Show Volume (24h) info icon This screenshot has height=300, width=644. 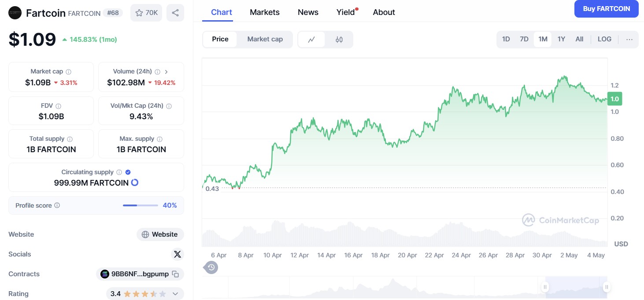pos(158,72)
